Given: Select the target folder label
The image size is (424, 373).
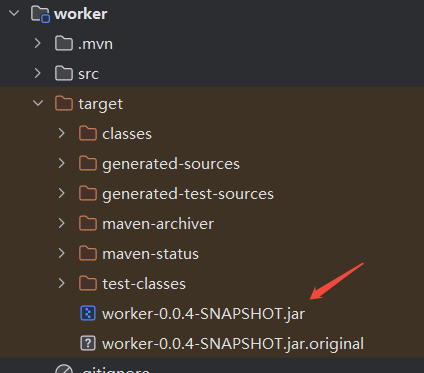Looking at the screenshot, I should [x=101, y=105].
